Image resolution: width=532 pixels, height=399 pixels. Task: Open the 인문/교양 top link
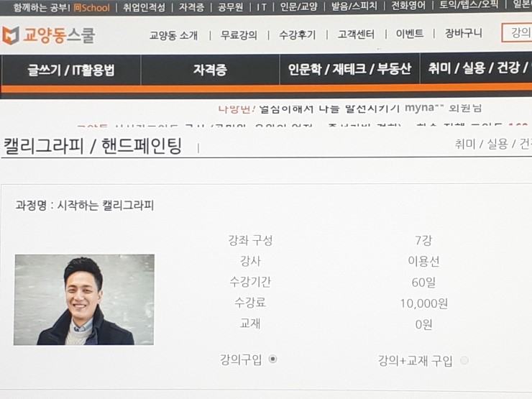(298, 6)
